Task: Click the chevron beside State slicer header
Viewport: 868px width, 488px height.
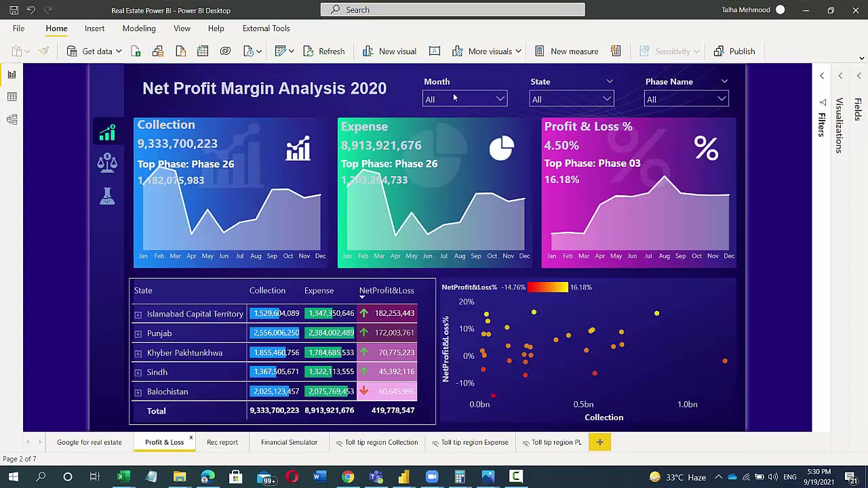Action: pos(609,81)
